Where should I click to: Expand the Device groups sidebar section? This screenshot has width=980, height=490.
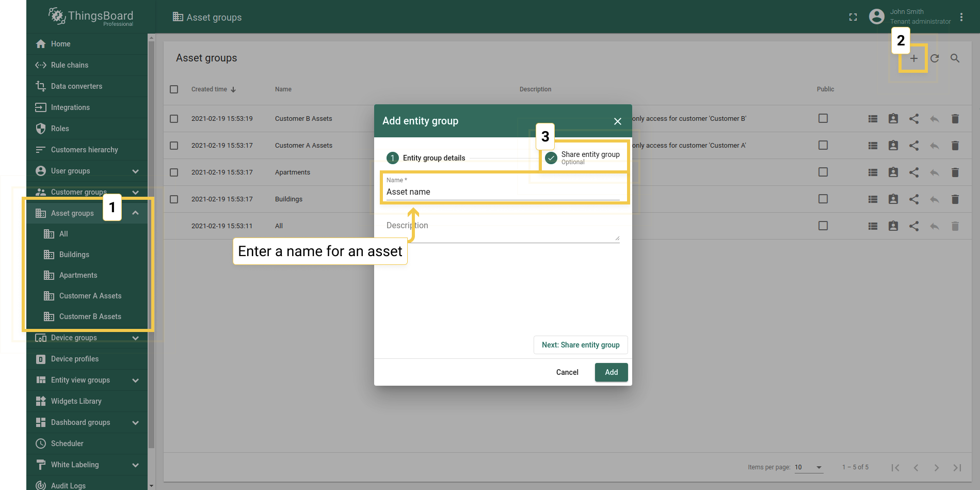pos(135,338)
